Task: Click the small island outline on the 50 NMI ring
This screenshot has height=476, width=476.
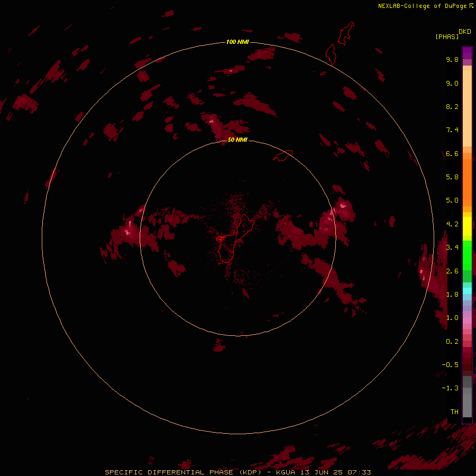Action: point(283,155)
